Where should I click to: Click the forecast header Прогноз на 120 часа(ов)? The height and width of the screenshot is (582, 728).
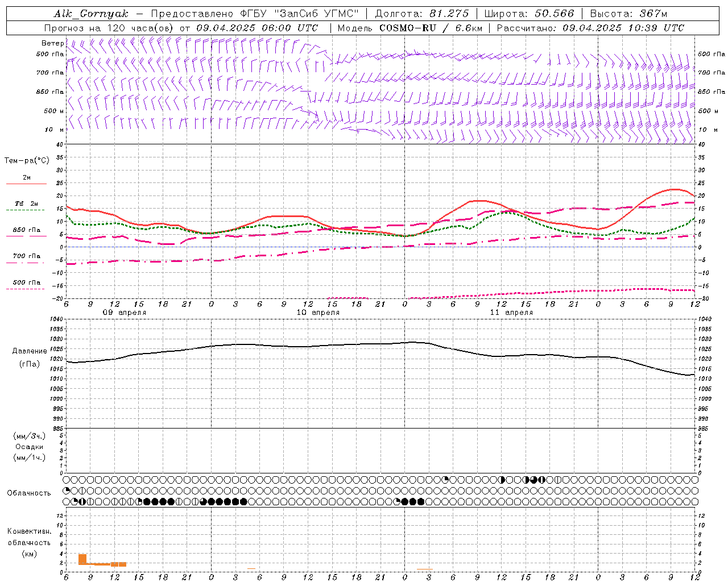pyautogui.click(x=110, y=28)
